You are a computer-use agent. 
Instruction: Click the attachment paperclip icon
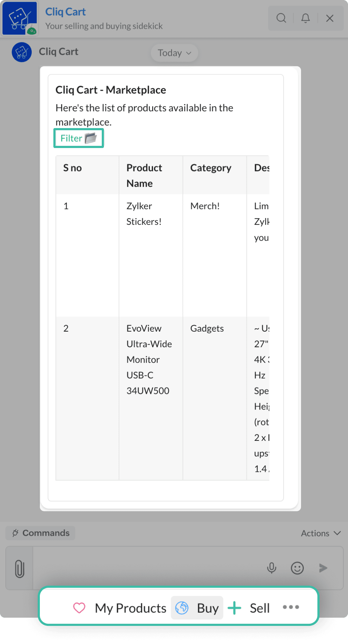(x=20, y=568)
